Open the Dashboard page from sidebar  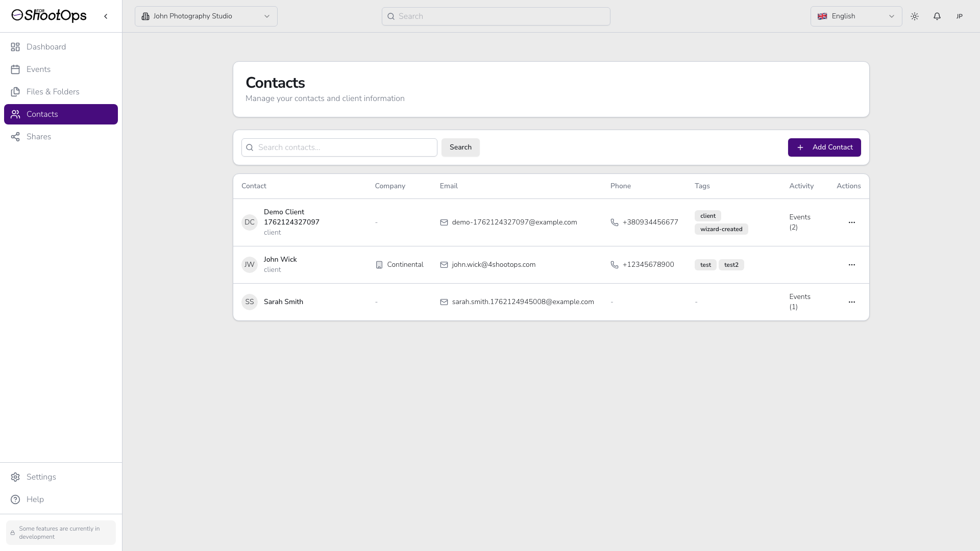[x=46, y=47]
